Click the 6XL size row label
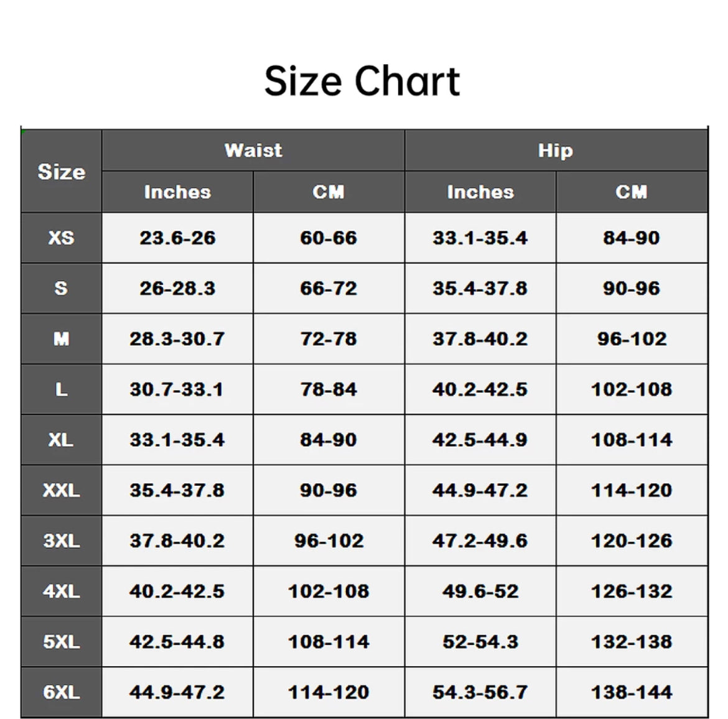 point(61,692)
